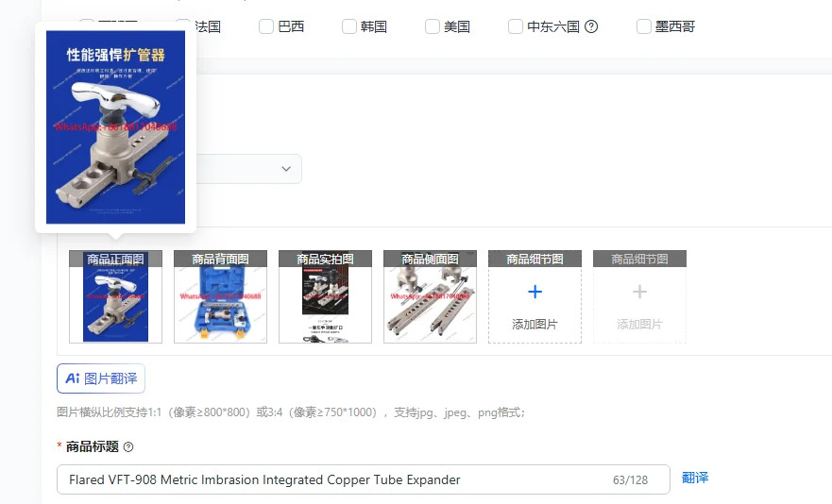Tick the 韩国 checkbox

349,26
